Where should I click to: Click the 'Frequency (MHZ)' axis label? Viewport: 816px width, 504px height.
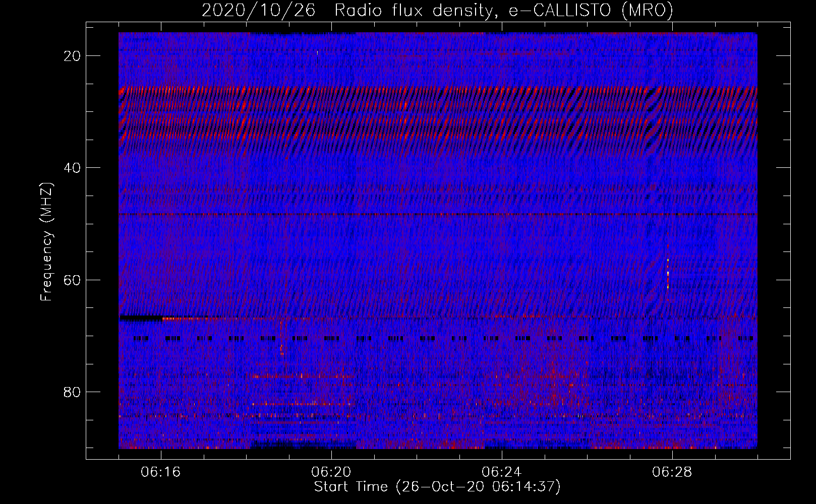point(46,242)
